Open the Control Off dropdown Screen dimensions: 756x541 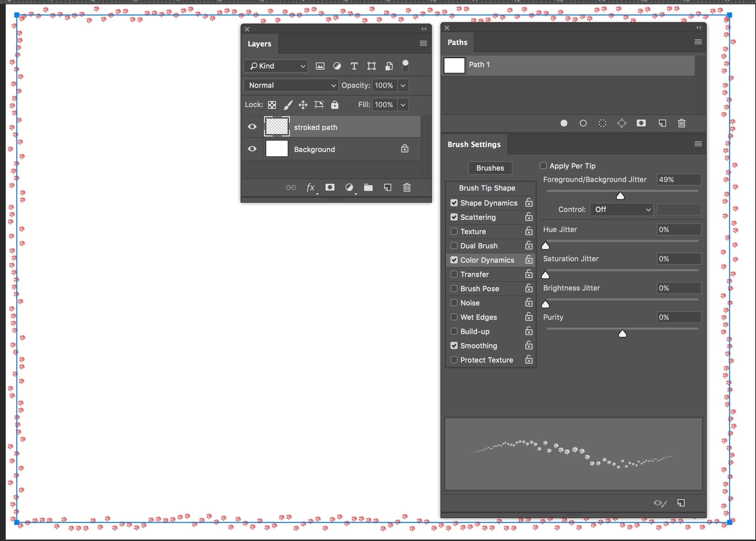coord(621,209)
